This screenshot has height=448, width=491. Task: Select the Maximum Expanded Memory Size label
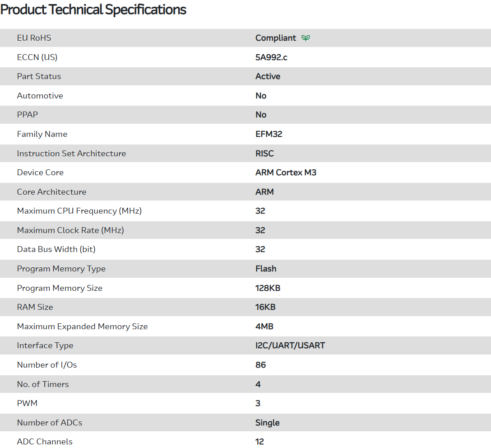(x=82, y=327)
